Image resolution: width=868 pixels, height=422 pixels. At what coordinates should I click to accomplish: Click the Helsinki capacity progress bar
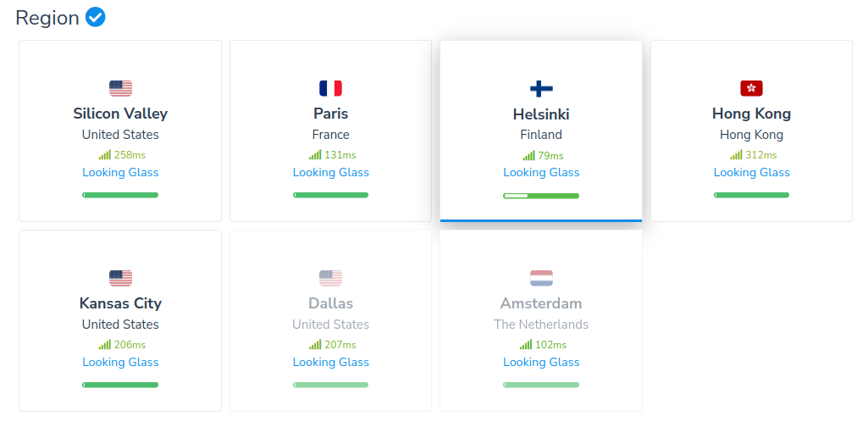(x=541, y=196)
